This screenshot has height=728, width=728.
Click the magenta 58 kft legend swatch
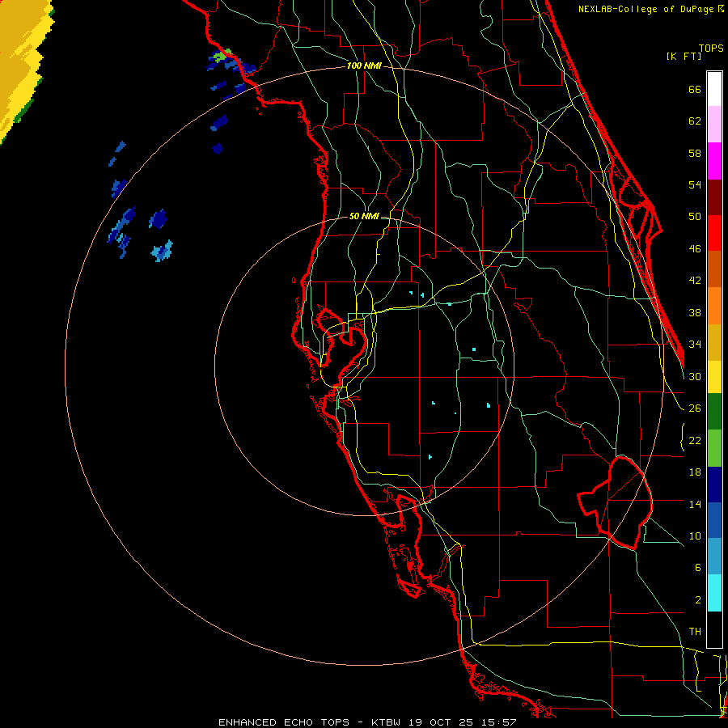(714, 161)
